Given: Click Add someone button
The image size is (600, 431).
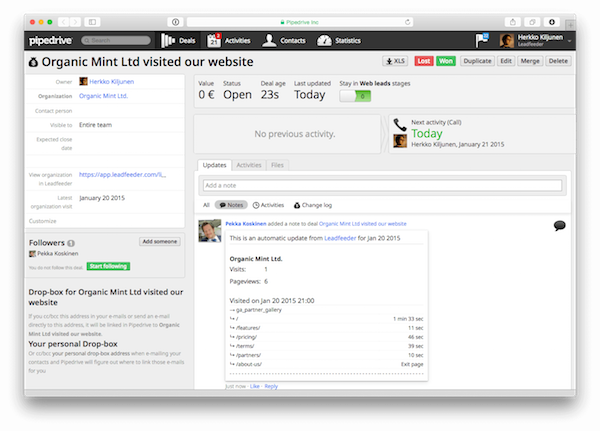Looking at the screenshot, I should [160, 242].
